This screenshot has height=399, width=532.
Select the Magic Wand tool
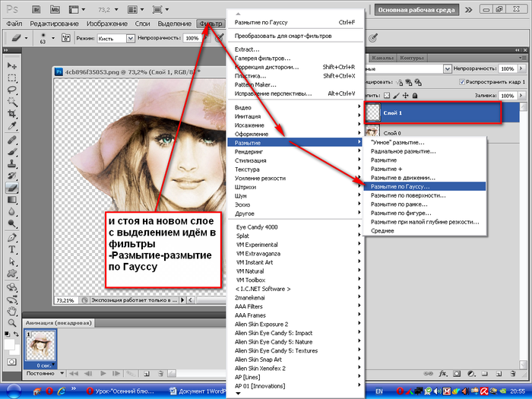(x=12, y=102)
